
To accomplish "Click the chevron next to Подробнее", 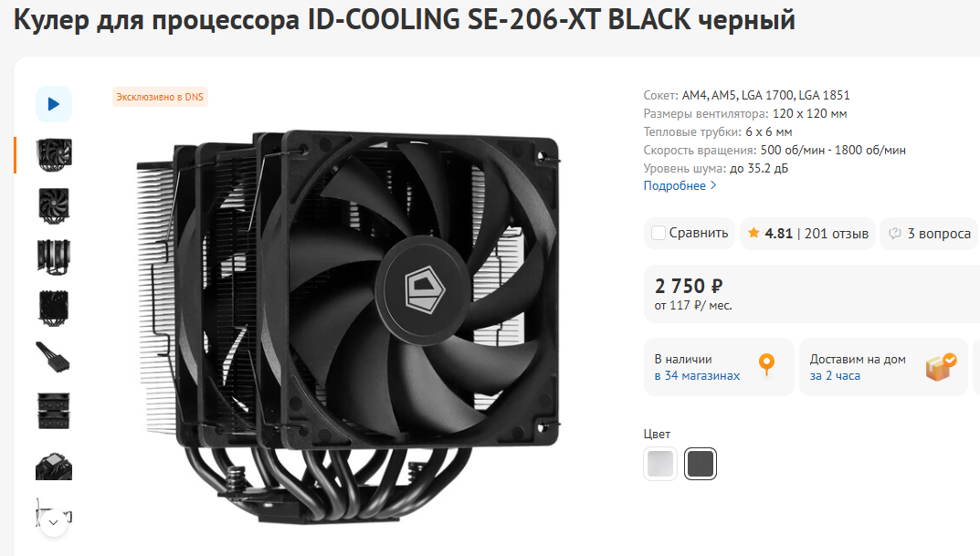I will 713,185.
